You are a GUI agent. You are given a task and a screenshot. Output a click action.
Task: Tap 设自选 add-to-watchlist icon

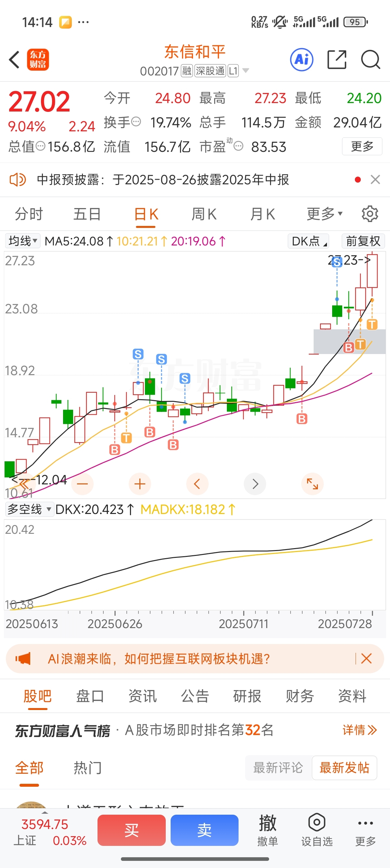317,830
